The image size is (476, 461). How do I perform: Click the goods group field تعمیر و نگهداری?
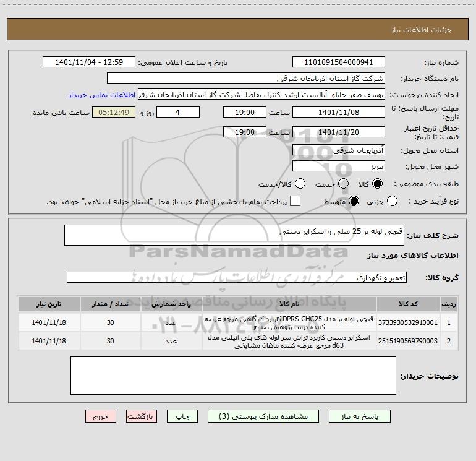point(237,277)
